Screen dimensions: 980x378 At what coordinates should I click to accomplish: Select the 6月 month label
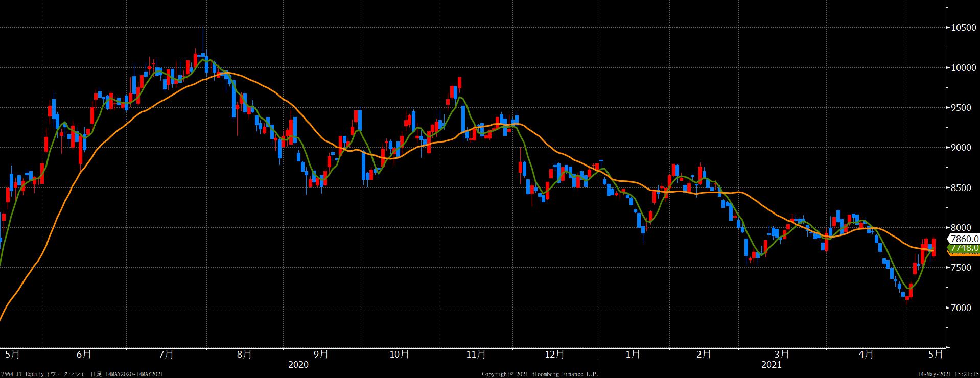pos(84,354)
